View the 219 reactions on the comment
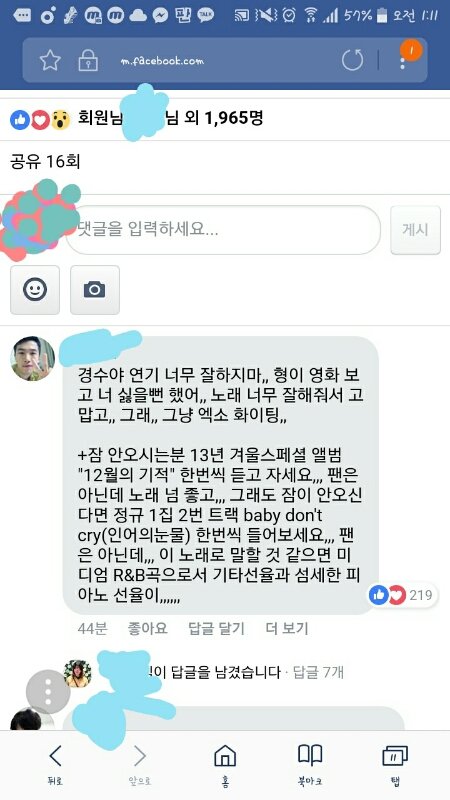Screen dimensions: 450x800 click(x=401, y=595)
